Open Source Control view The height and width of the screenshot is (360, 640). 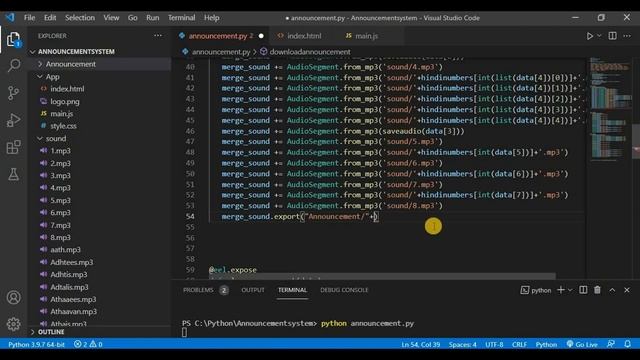click(13, 93)
